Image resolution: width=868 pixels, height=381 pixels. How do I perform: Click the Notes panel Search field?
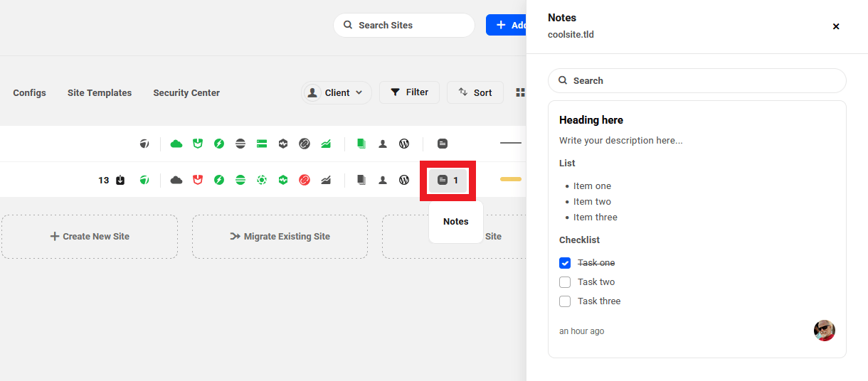click(697, 80)
